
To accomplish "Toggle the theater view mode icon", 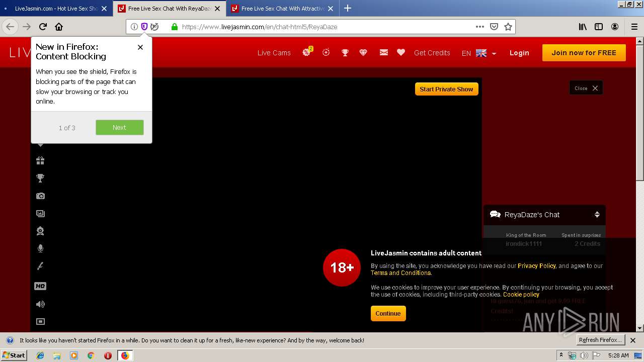I will pos(40,321).
